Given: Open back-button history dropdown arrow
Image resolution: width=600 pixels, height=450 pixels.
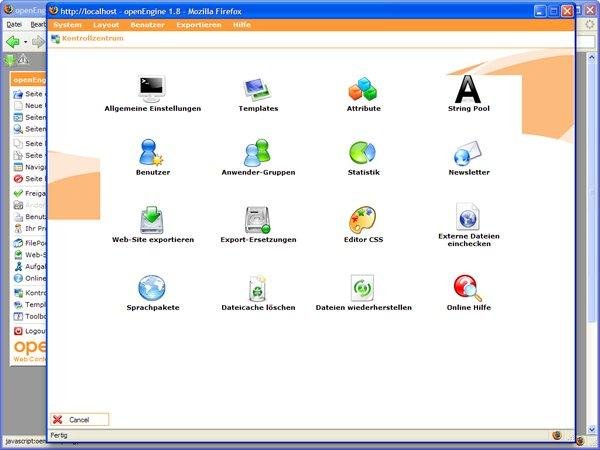Looking at the screenshot, I should (26, 42).
